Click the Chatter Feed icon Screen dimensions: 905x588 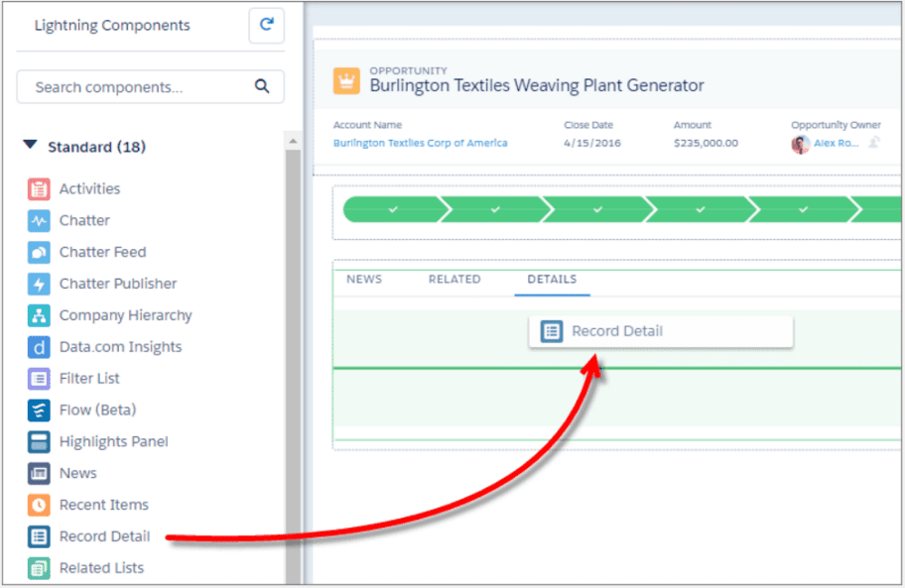tap(39, 253)
